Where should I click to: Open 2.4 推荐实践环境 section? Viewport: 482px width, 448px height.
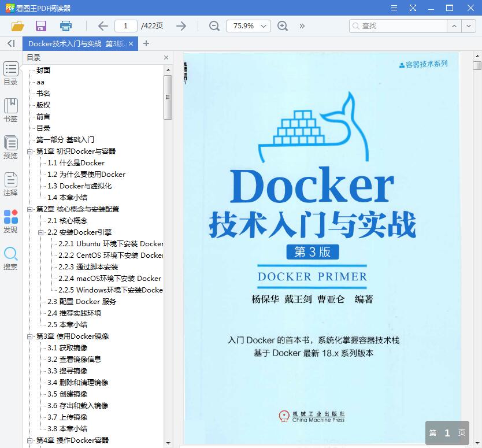click(74, 313)
